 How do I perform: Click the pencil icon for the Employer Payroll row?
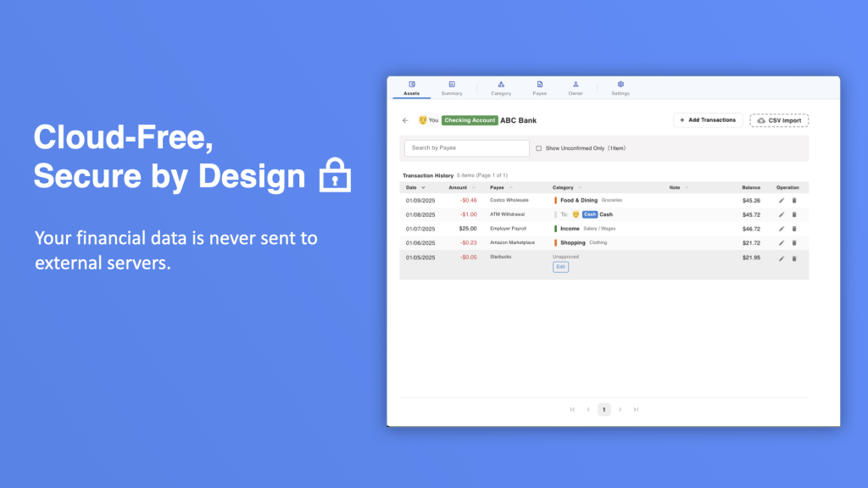click(x=782, y=229)
